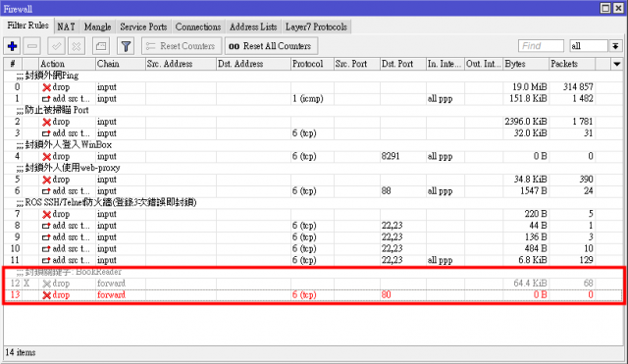Select the BookReader comment row
This screenshot has height=364, width=628.
tap(313, 273)
